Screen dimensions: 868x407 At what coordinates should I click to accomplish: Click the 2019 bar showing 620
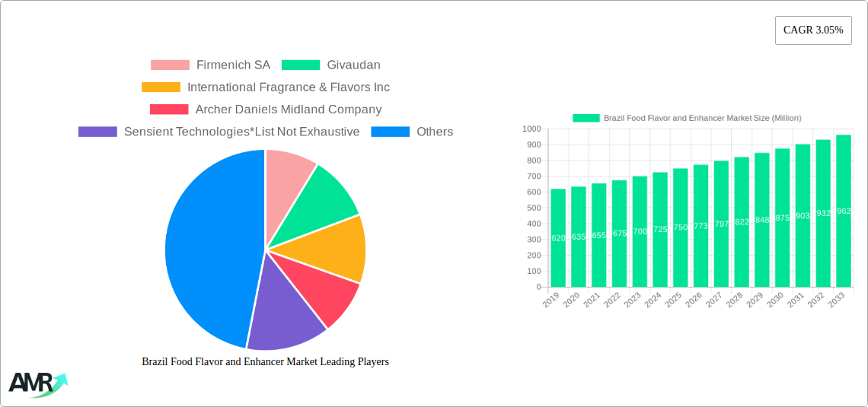coord(558,238)
